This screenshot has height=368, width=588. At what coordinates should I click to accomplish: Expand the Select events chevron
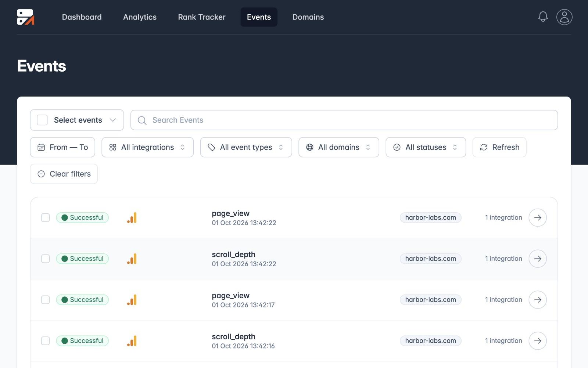(x=113, y=120)
